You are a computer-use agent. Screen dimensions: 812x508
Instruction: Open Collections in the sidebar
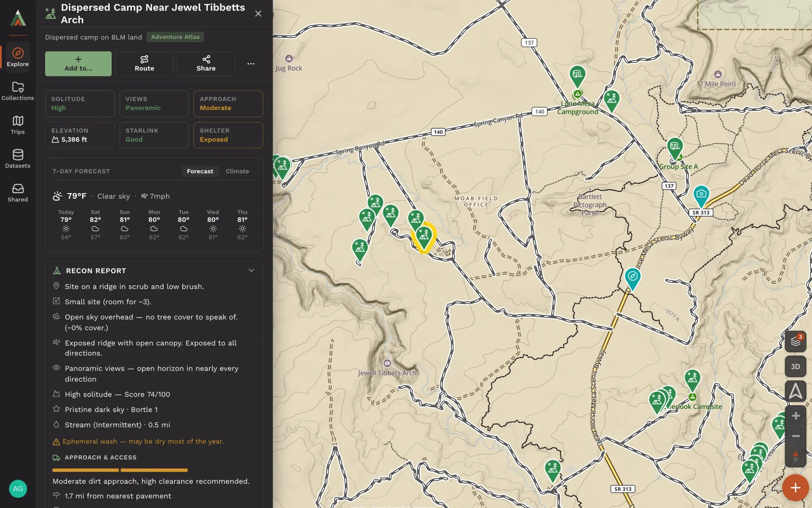click(18, 91)
